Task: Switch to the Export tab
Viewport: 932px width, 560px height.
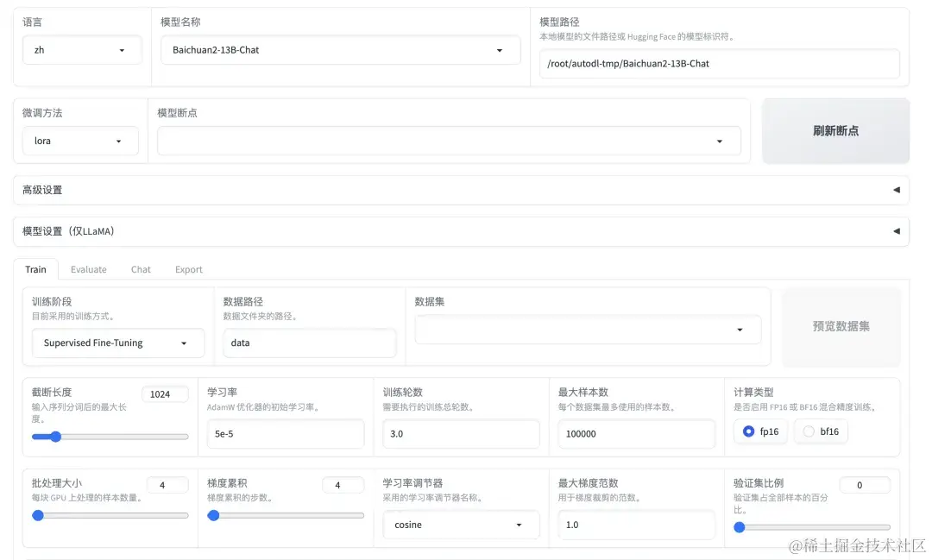Action: 189,269
